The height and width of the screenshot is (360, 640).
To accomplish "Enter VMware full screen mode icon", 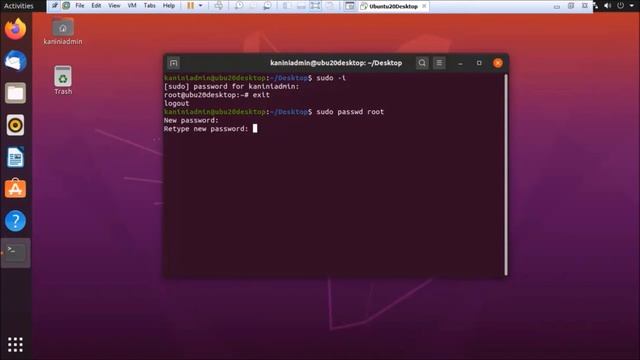I will [x=315, y=6].
